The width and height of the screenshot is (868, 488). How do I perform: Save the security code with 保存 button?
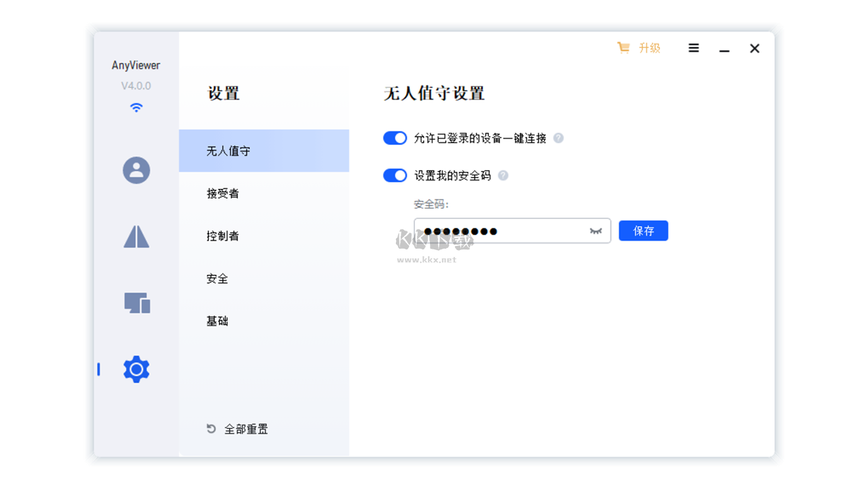coord(643,230)
